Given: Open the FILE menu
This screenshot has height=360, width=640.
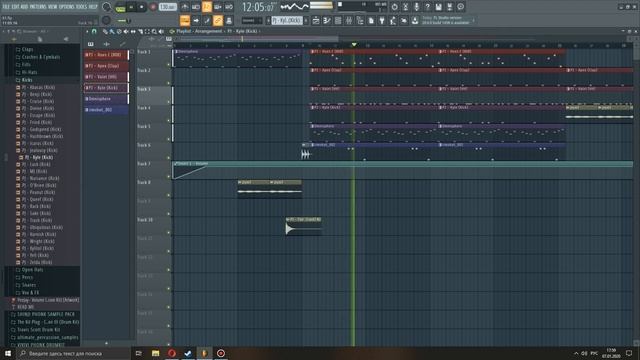Looking at the screenshot, I should coord(7,7).
